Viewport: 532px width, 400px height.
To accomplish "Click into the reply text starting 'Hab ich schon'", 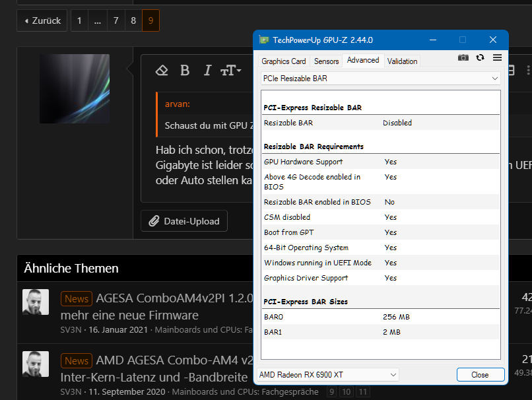I will 204,165.
